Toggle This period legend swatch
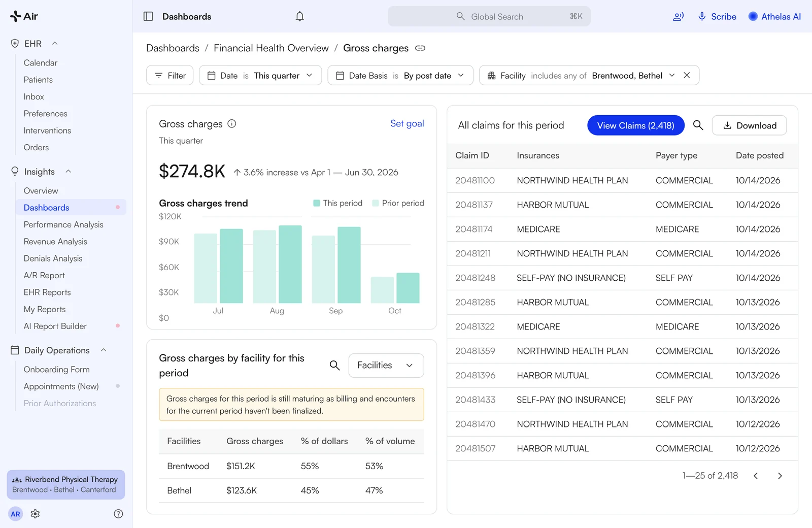Screen dimensions: 812x528 click(x=317, y=203)
